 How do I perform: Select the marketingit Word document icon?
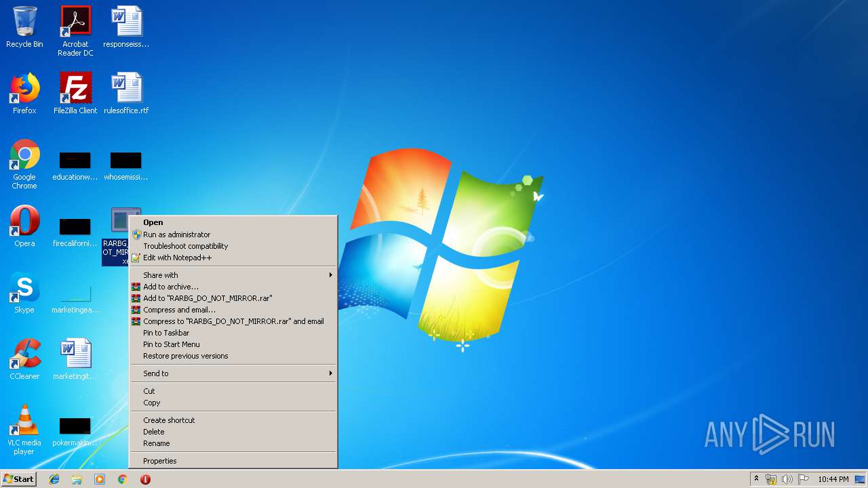click(x=75, y=359)
